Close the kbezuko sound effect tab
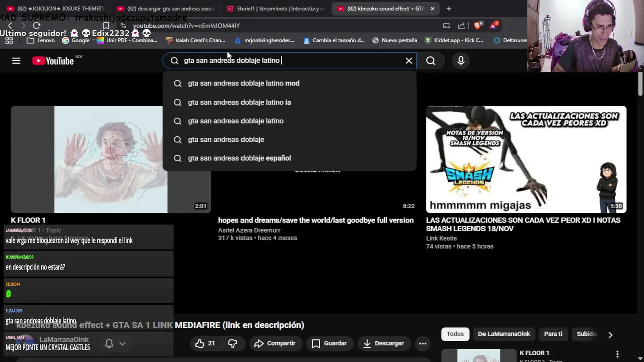644x362 pixels. pos(432,9)
